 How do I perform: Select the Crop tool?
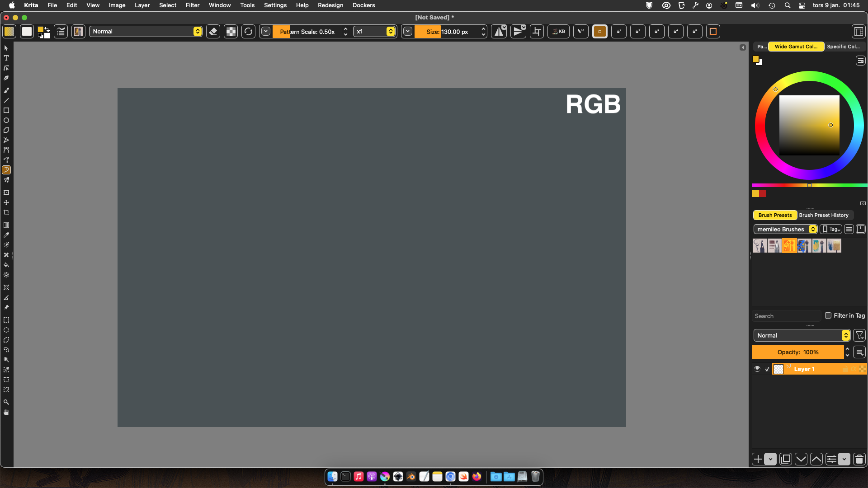6,212
